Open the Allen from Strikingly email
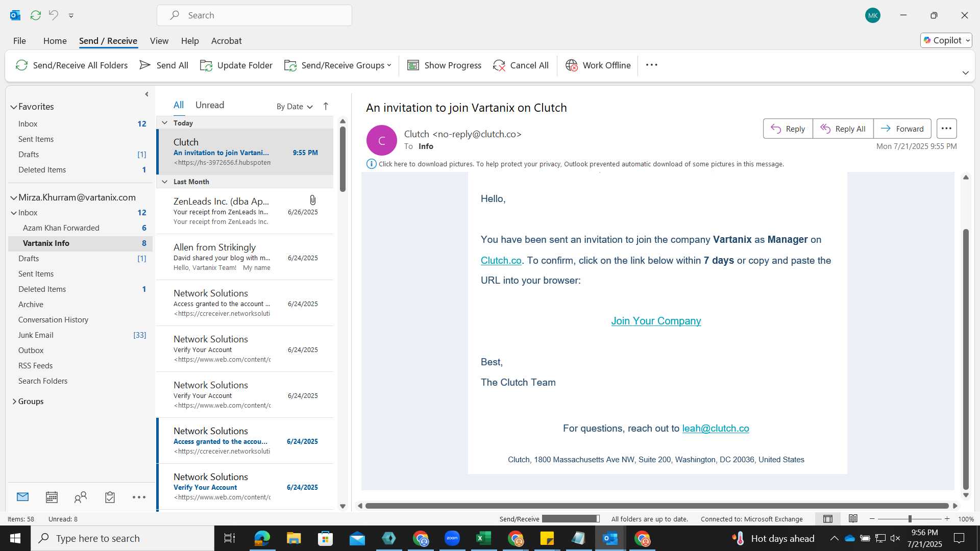 coord(245,257)
